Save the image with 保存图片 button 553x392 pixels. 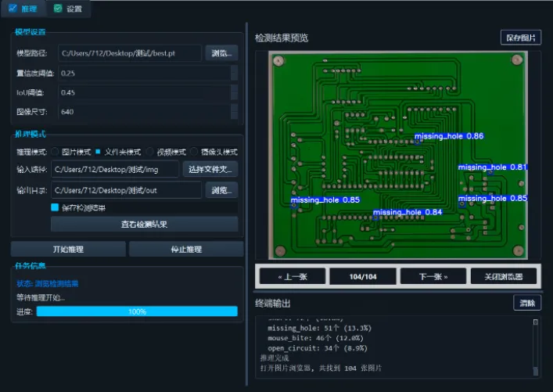[x=521, y=38]
